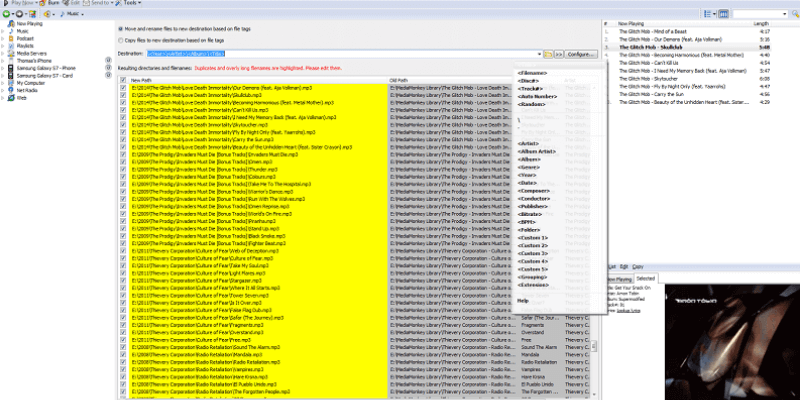Choose <Bitrate> from the mask menu
The height and width of the screenshot is (400, 800).
pos(530,214)
